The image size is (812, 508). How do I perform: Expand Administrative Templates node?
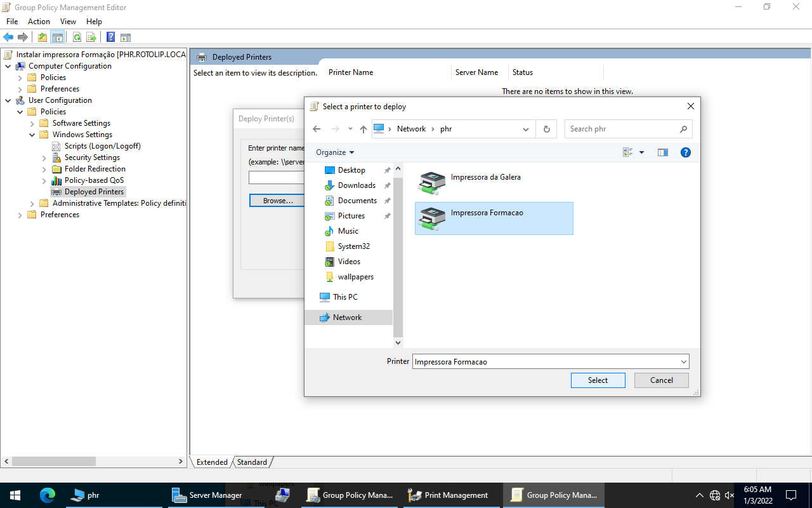point(32,203)
